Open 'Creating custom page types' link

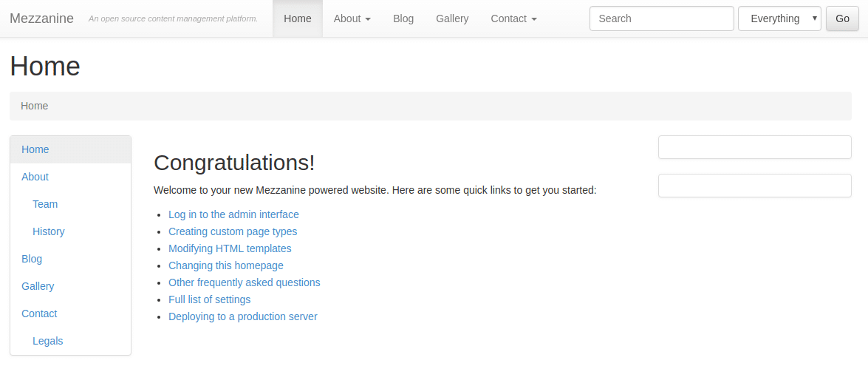pos(233,231)
